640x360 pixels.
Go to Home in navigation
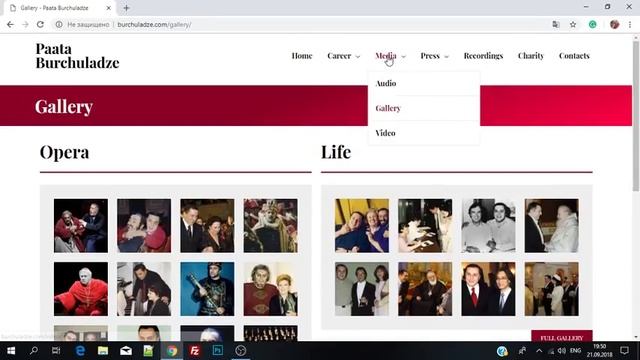(302, 56)
